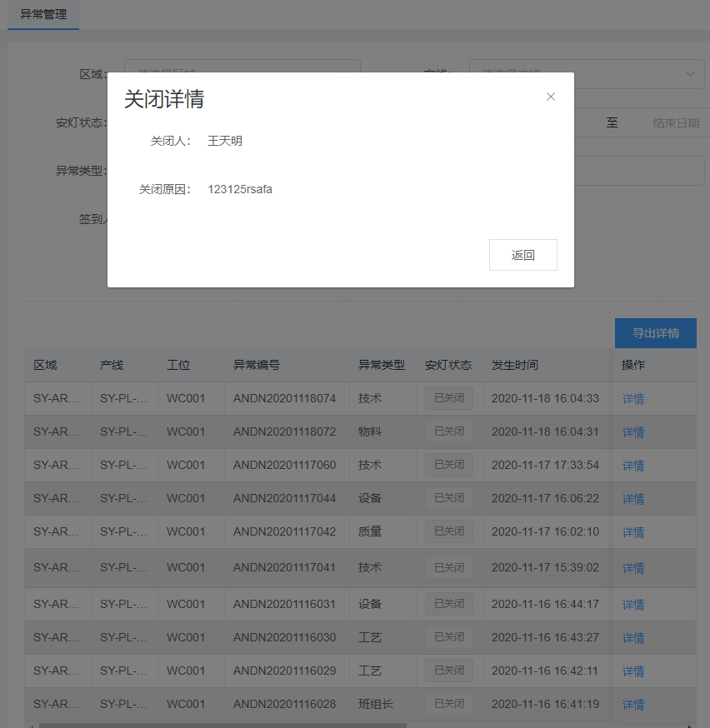Click the 异常类型 filter input field
The image size is (710, 728).
637,172
